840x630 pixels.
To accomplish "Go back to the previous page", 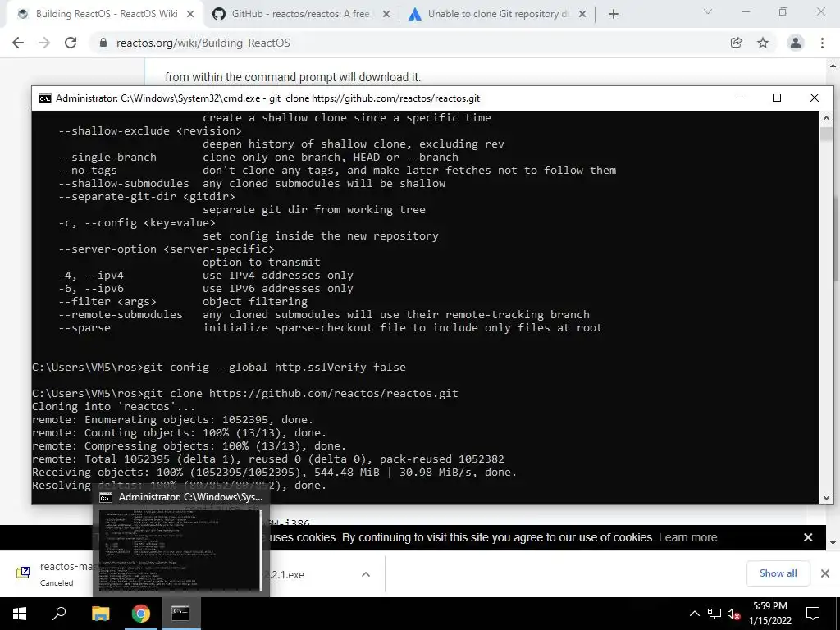I will pyautogui.click(x=18, y=43).
